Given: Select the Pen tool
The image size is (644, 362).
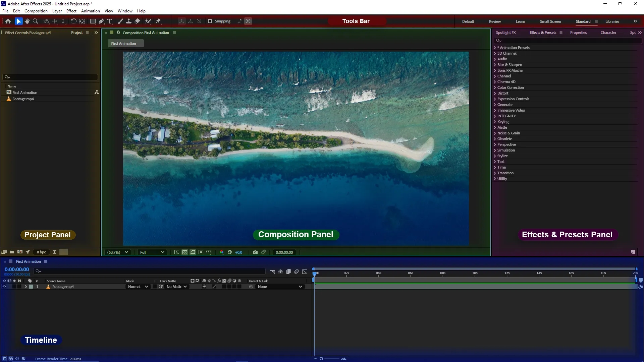Looking at the screenshot, I should (101, 21).
